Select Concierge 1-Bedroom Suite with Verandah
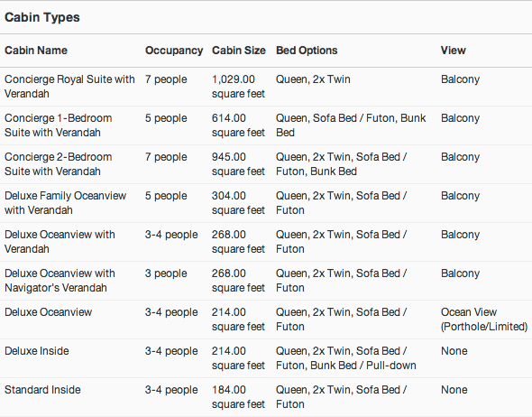Image resolution: width=532 pixels, height=417 pixels. pos(58,125)
